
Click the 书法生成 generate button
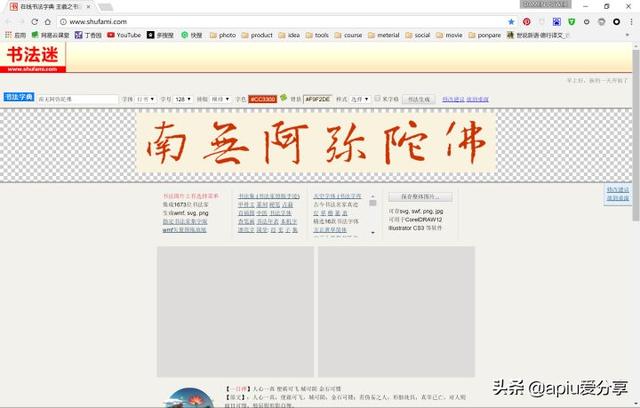[419, 99]
